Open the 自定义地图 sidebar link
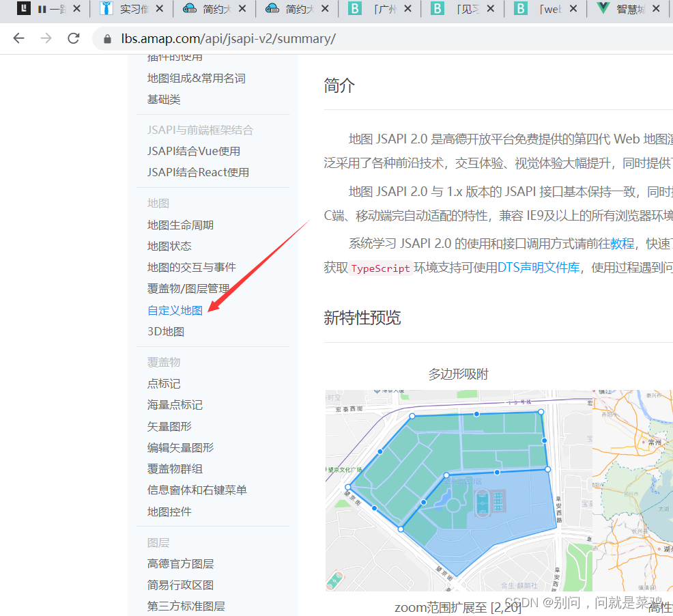Viewport: 673px width, 616px height. click(x=174, y=309)
